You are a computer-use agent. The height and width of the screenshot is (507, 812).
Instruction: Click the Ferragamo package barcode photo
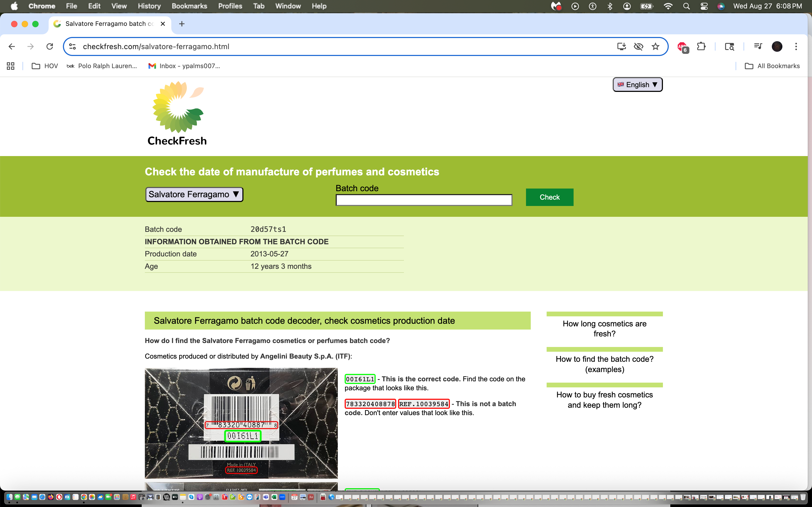[x=241, y=423]
